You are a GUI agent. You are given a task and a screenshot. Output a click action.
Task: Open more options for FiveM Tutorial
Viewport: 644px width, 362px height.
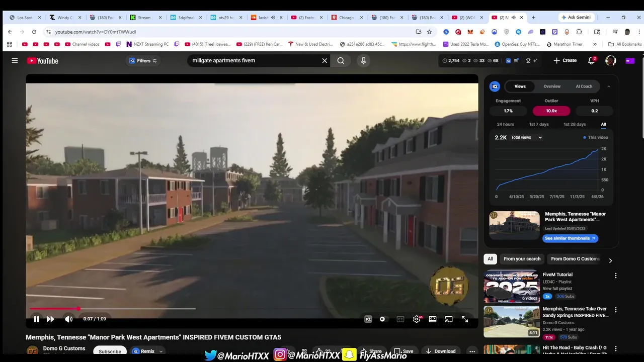[x=615, y=276]
